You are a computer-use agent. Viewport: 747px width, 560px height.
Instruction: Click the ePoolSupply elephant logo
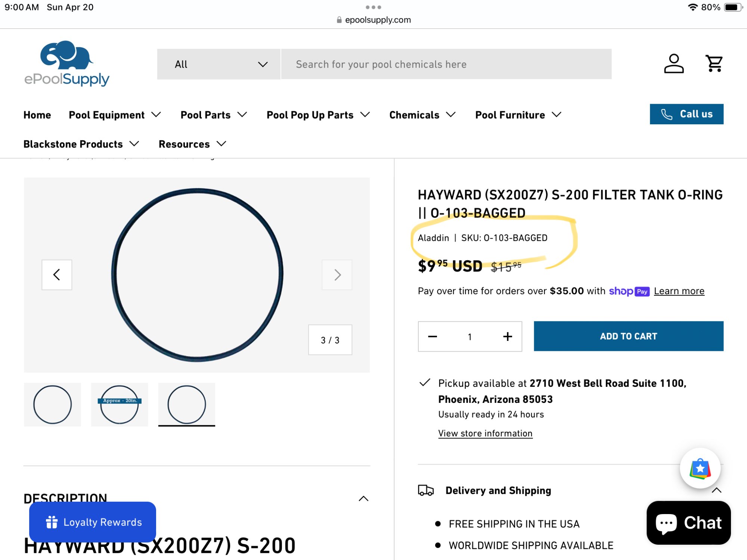67,63
